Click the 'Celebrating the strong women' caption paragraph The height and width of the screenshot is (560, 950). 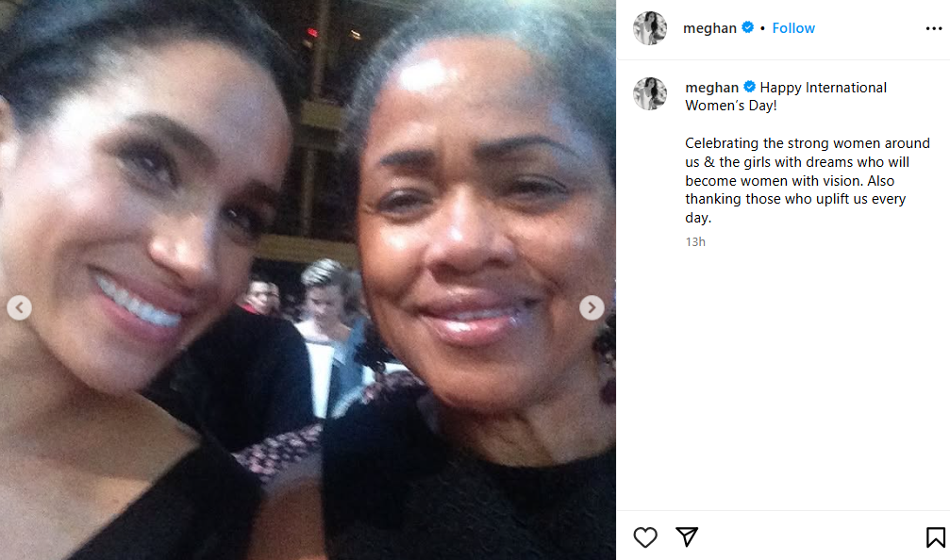point(807,180)
